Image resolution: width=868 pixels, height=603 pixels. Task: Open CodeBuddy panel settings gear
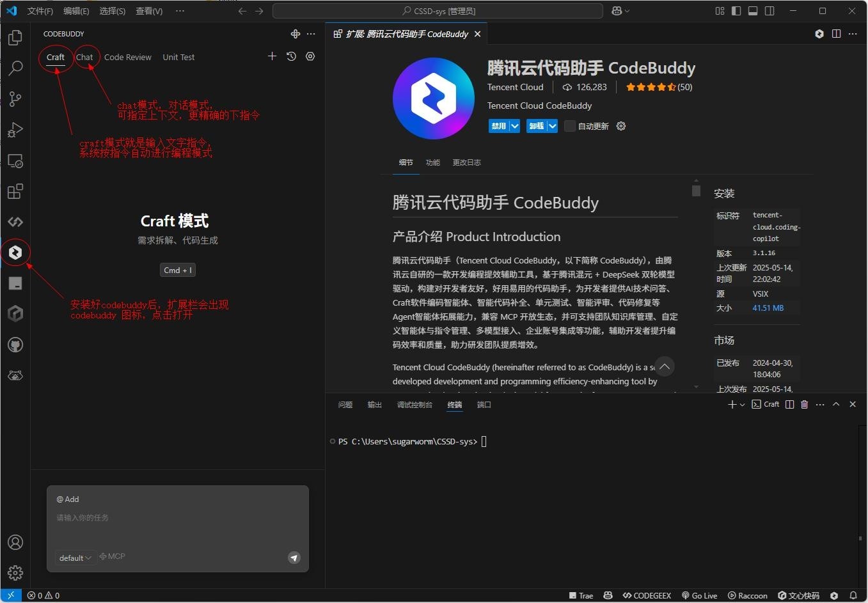click(x=310, y=56)
